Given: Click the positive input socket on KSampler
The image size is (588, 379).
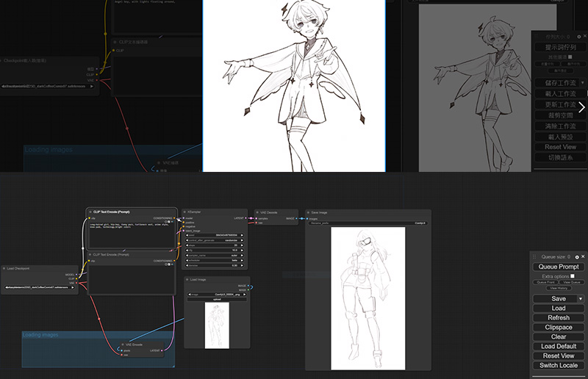Looking at the screenshot, I should [x=183, y=223].
